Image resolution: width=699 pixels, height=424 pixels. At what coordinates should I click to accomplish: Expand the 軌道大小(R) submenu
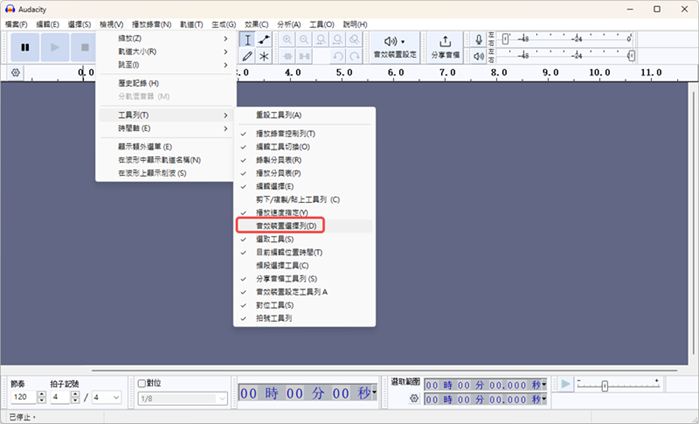165,52
